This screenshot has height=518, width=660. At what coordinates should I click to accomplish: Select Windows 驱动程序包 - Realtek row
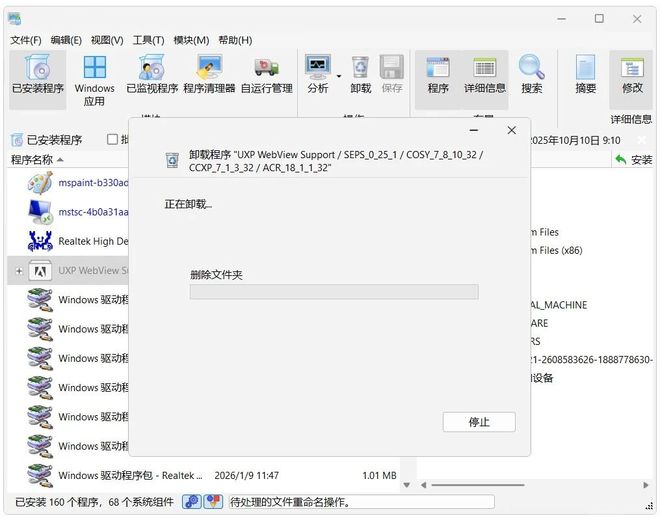203,475
